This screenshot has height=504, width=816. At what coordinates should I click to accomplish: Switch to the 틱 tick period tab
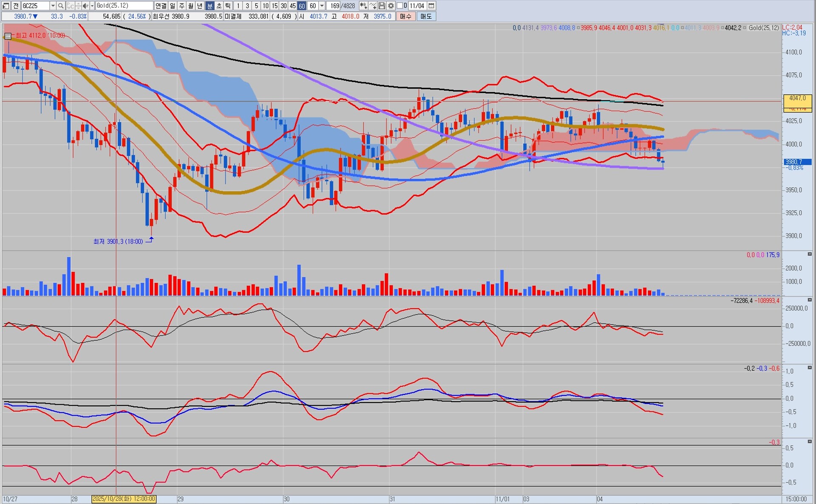(228, 6)
